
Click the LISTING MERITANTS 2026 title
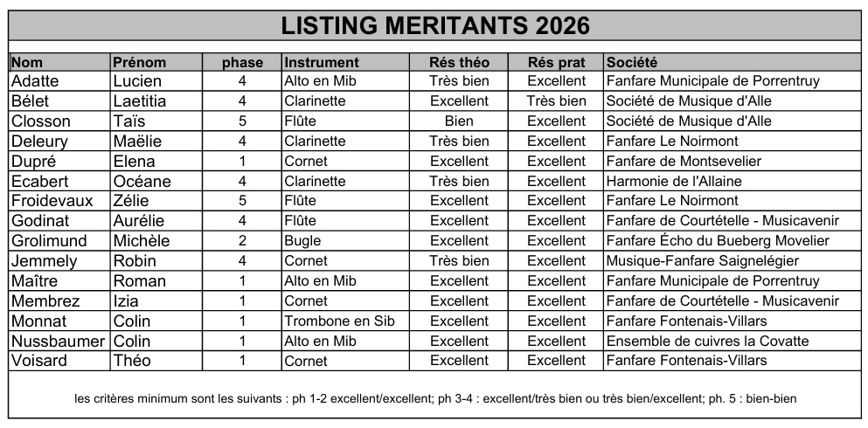(x=435, y=25)
